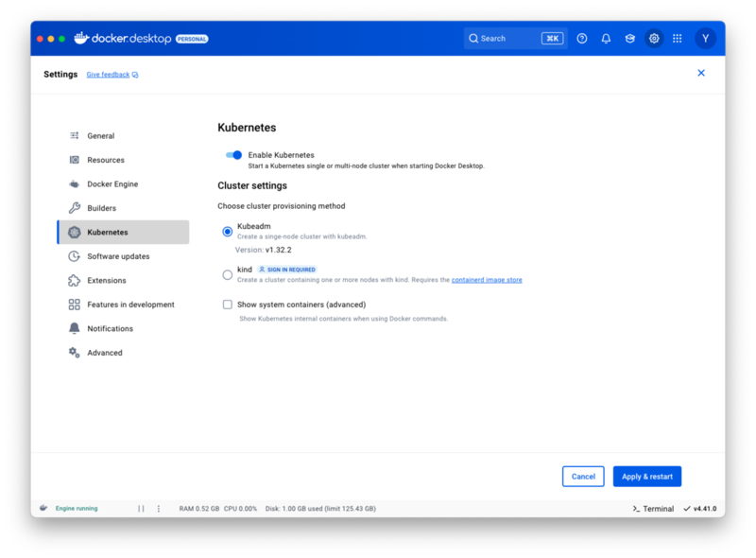The width and height of the screenshot is (756, 558).
Task: Open notifications bell in top bar
Action: [606, 39]
